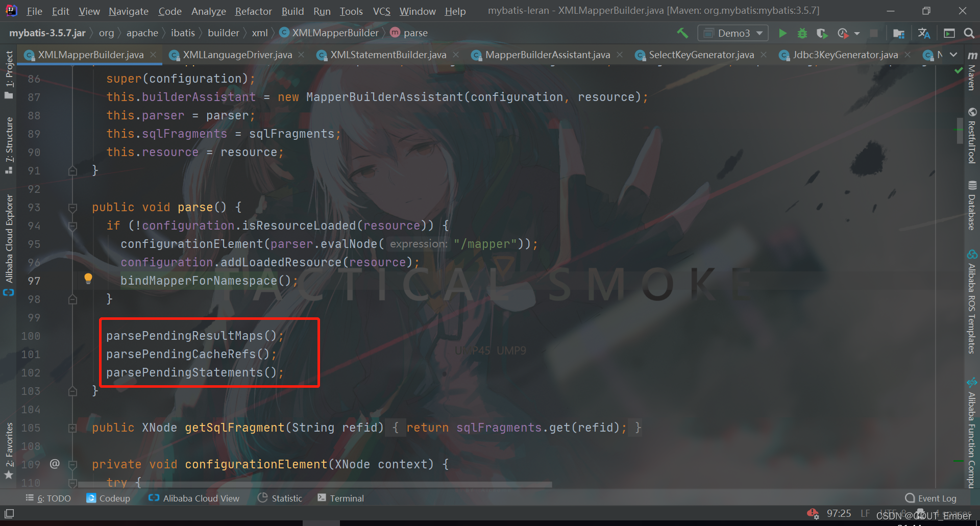The width and height of the screenshot is (980, 526).
Task: Switch to Jdbc3KeyGenerator.java tab
Action: (845, 55)
